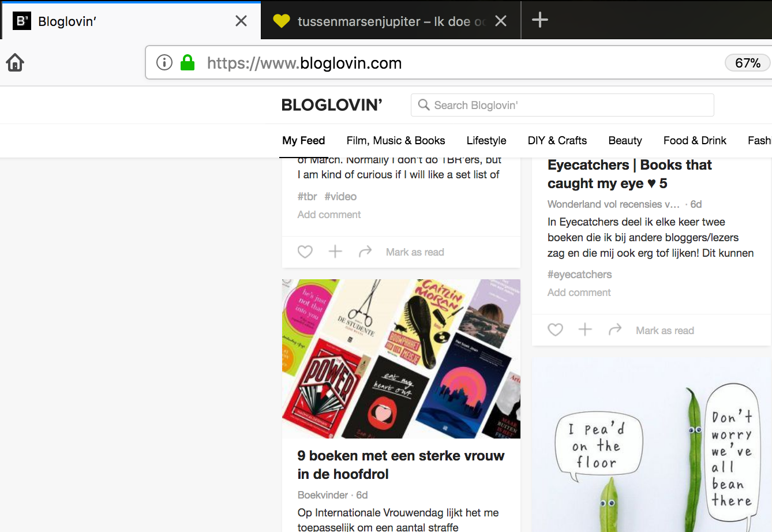Open site info icon in address bar
Viewport: 772px width, 532px height.
164,62
